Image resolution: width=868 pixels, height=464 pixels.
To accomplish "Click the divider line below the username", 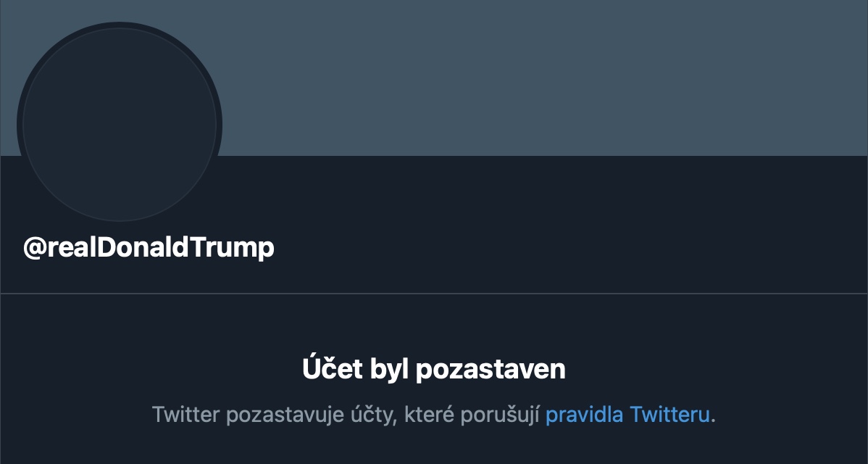I will [434, 293].
